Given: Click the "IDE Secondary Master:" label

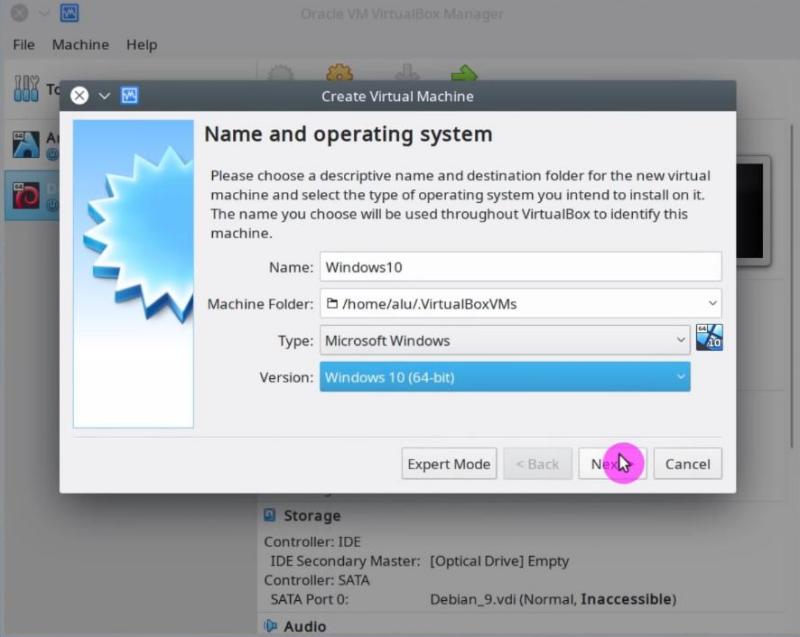Looking at the screenshot, I should pos(345,561).
